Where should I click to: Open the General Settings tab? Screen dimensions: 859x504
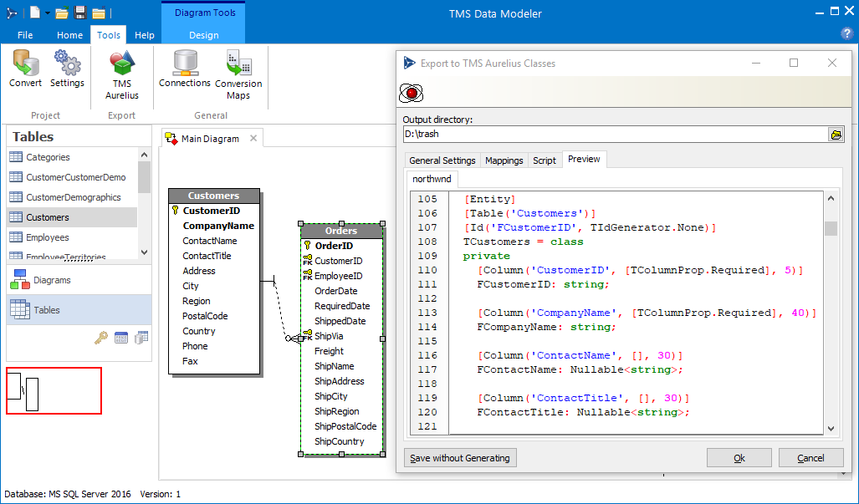[442, 160]
